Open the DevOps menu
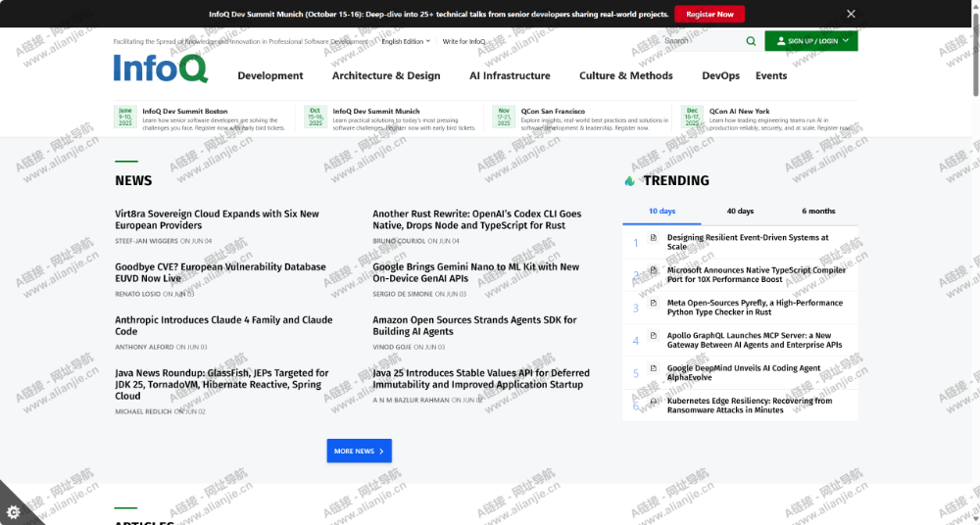980x525 pixels. [x=720, y=75]
